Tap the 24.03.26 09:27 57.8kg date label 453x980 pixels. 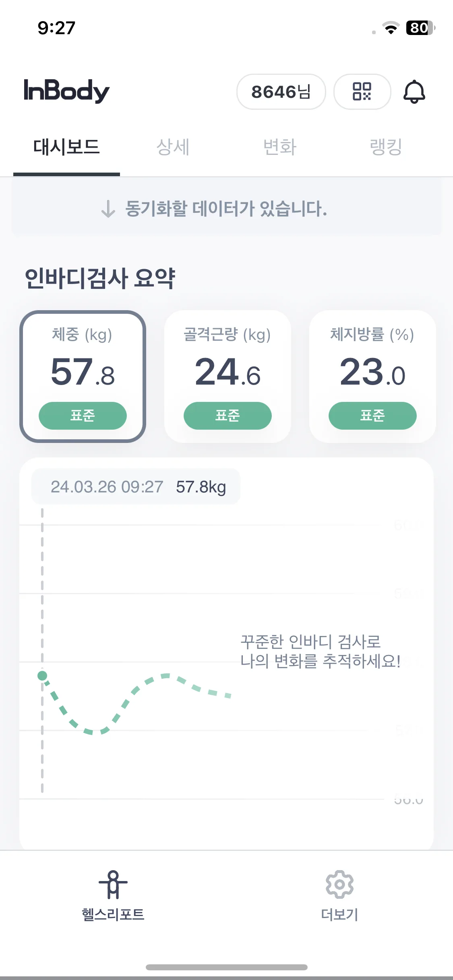pyautogui.click(x=136, y=487)
